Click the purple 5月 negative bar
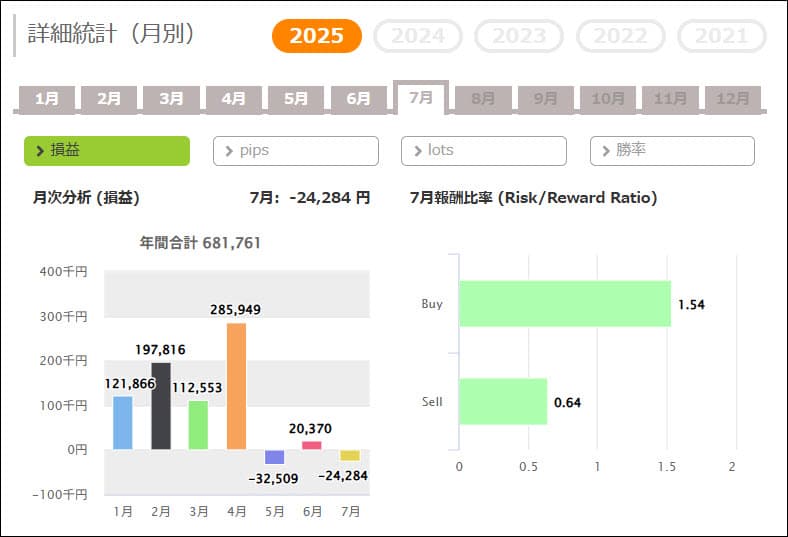This screenshot has width=788, height=537. tap(274, 457)
